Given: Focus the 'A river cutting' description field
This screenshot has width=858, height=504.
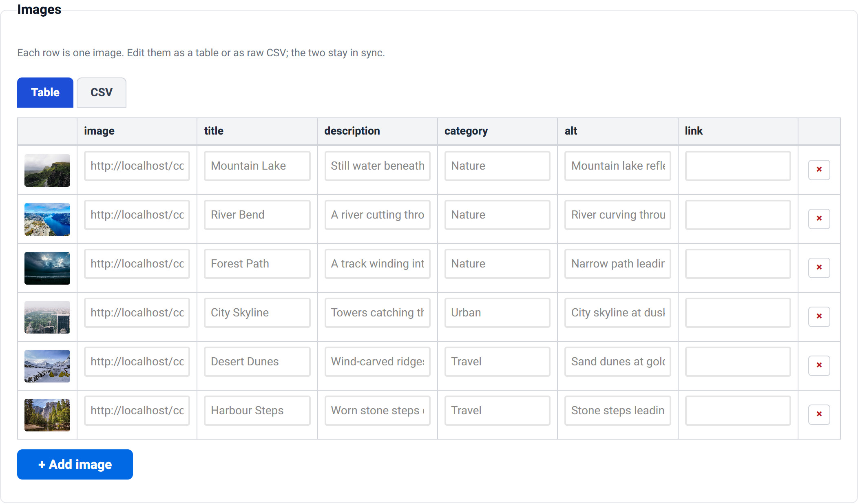Looking at the screenshot, I should 378,215.
